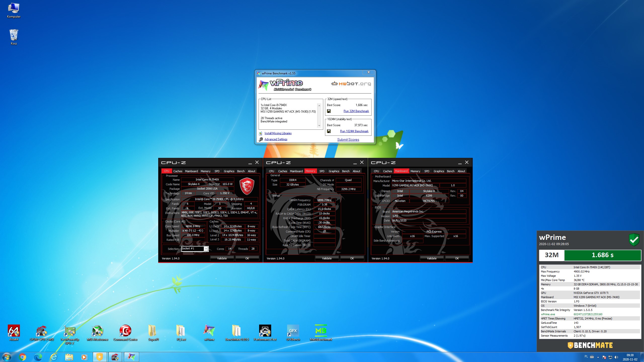Image resolution: width=644 pixels, height=362 pixels.
Task: Click the up arrow of the CPU List scrollbar
Action: (319, 105)
